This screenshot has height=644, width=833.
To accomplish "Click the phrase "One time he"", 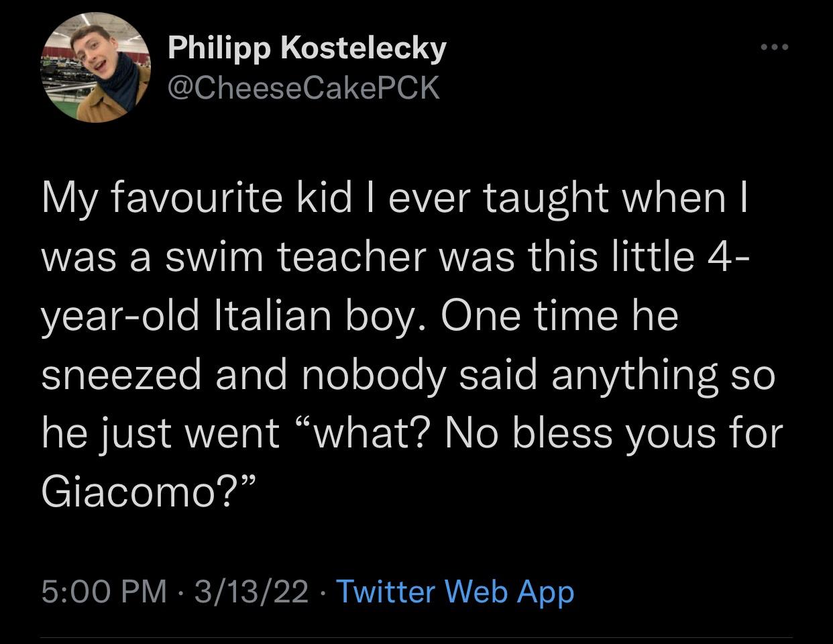I will (x=559, y=316).
